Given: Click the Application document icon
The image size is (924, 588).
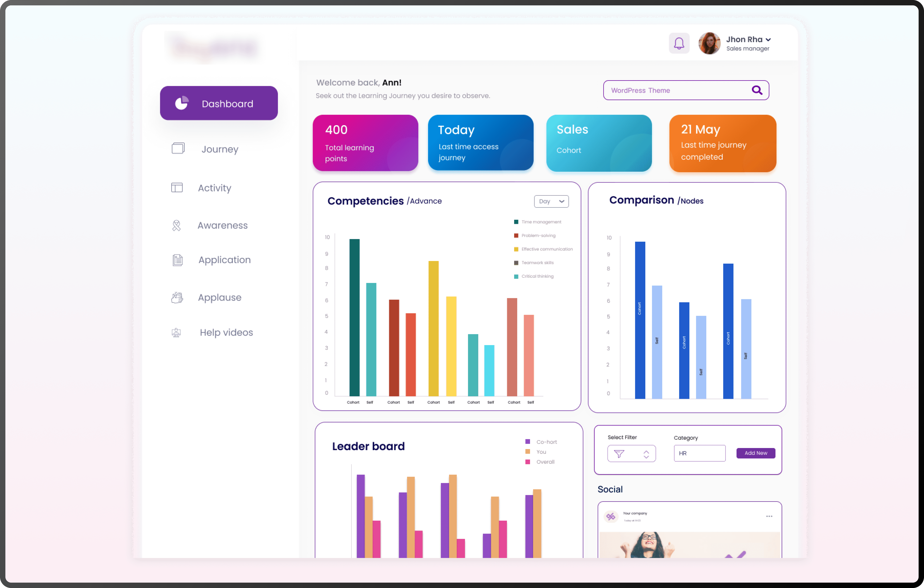Looking at the screenshot, I should pyautogui.click(x=177, y=260).
